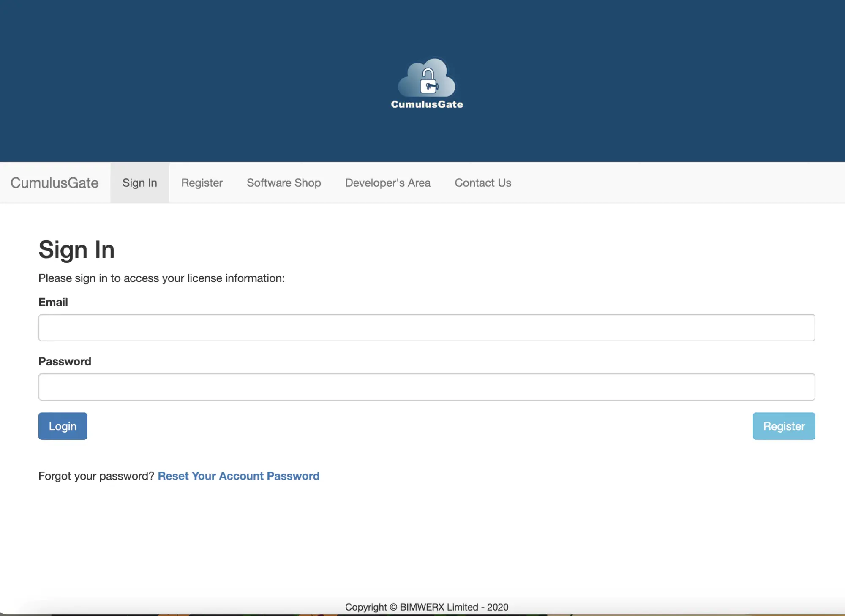845x616 pixels.
Task: Click the Password field label
Action: (x=65, y=361)
